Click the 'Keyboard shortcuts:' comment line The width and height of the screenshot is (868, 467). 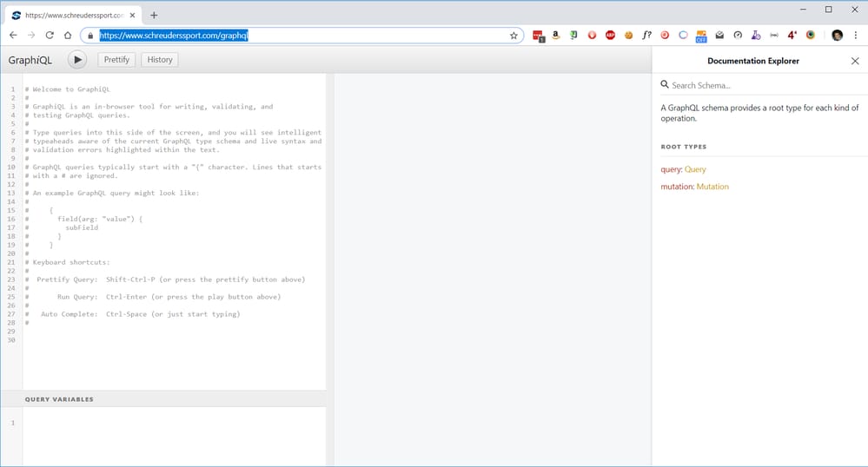point(68,262)
